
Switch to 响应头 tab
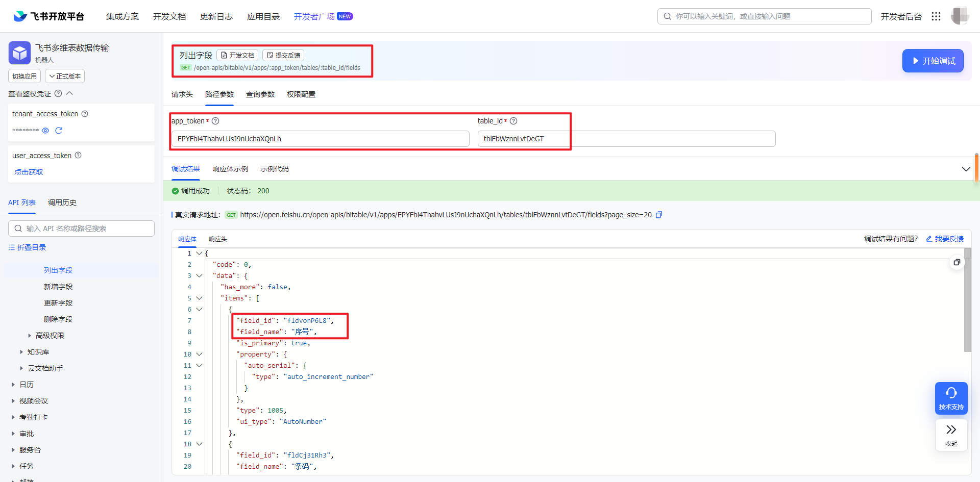(x=218, y=239)
